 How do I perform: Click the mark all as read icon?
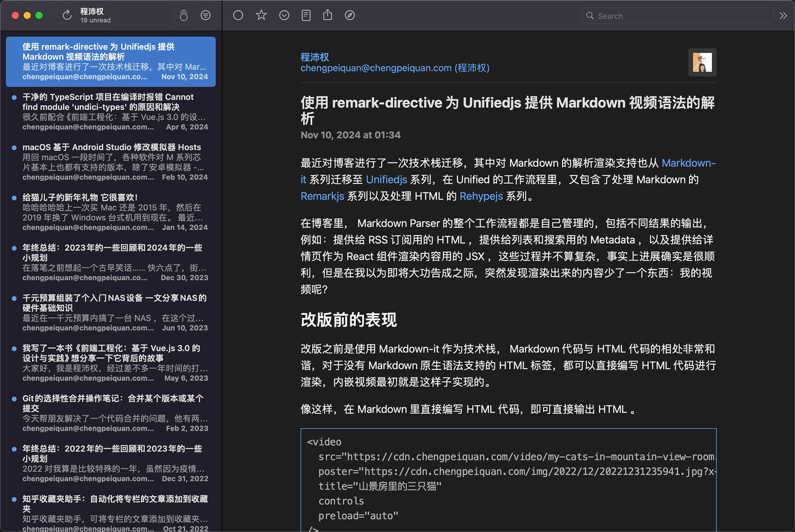[183, 15]
